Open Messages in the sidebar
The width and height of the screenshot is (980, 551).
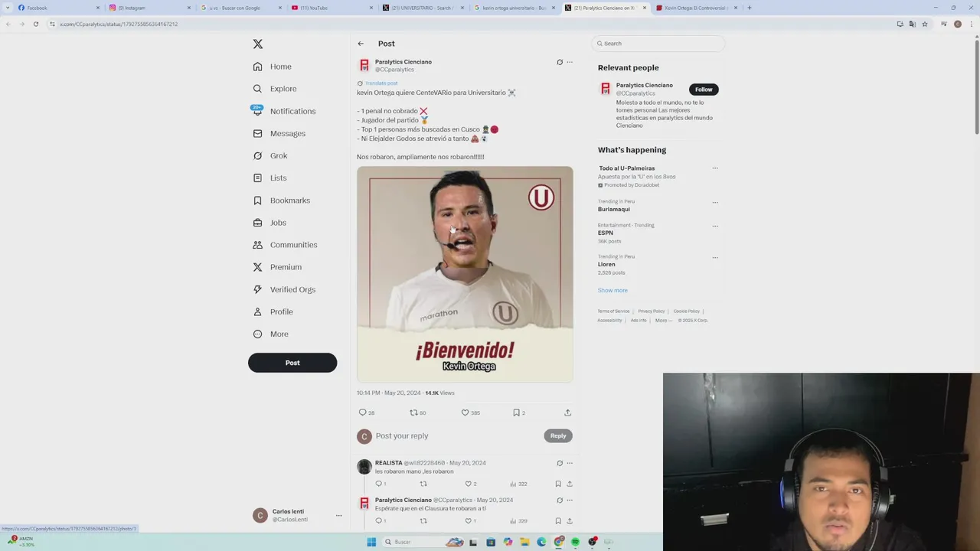tap(279, 133)
